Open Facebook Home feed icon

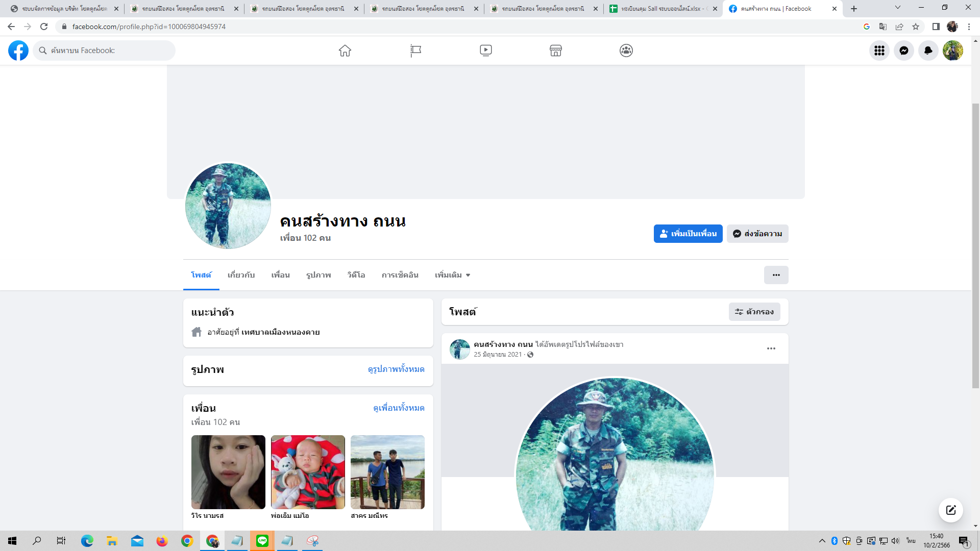coord(345,51)
